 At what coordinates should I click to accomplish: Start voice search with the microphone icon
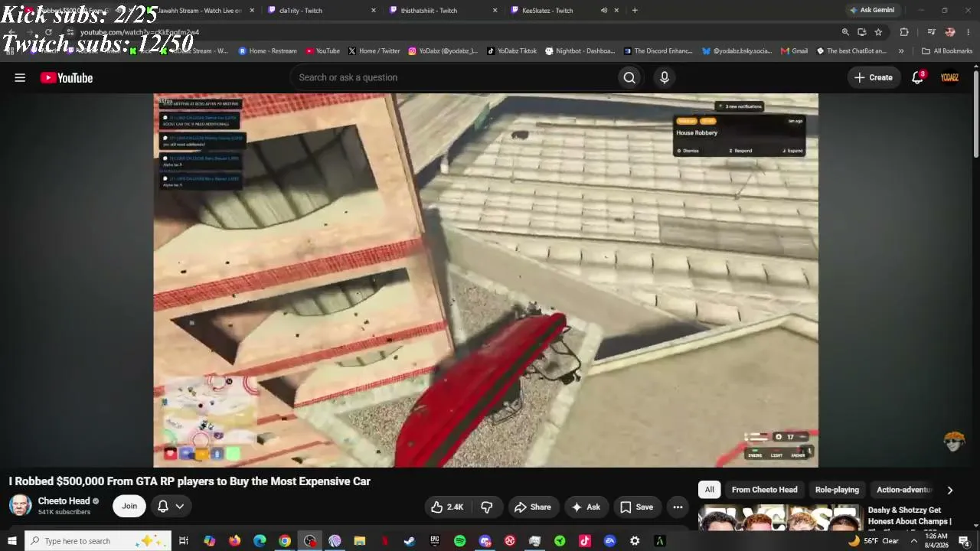665,77
